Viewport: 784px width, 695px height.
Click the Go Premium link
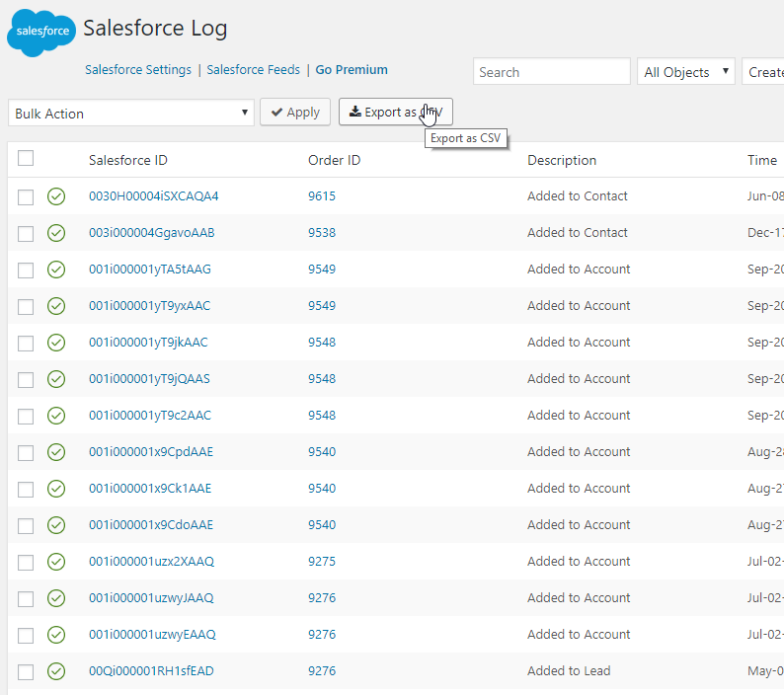[x=352, y=69]
